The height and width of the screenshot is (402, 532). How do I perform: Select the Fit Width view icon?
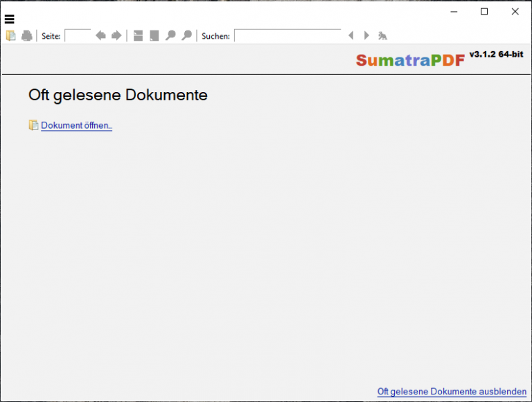(x=139, y=35)
